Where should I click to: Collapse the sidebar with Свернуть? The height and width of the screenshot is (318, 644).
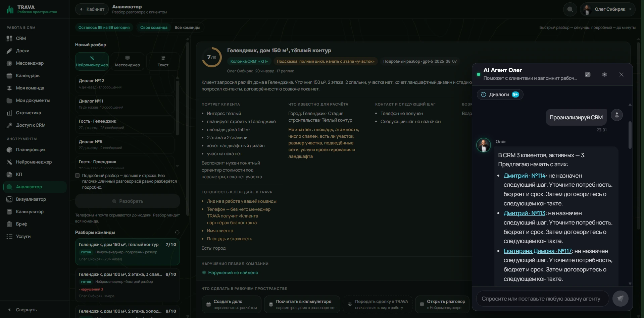23,310
